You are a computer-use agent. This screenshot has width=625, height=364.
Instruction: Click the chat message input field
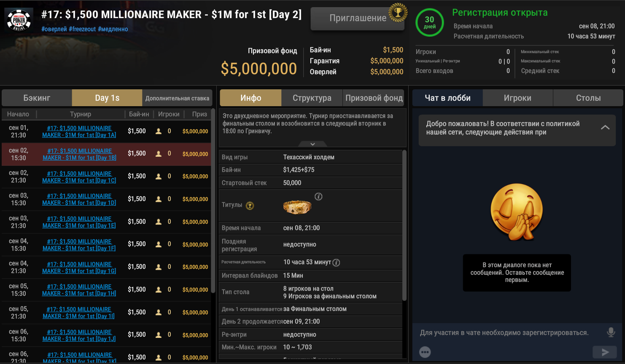504,333
